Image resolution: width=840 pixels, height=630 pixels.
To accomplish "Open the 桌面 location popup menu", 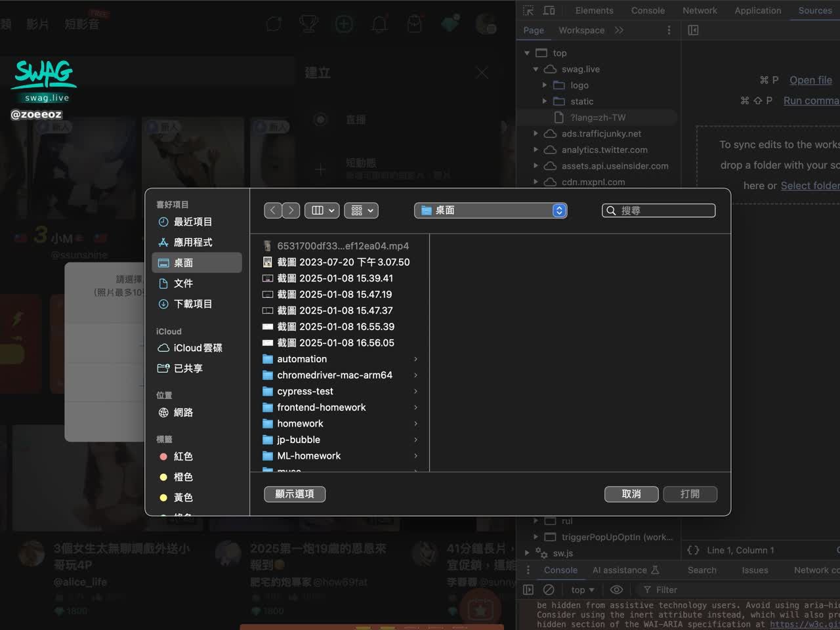I will coord(491,211).
